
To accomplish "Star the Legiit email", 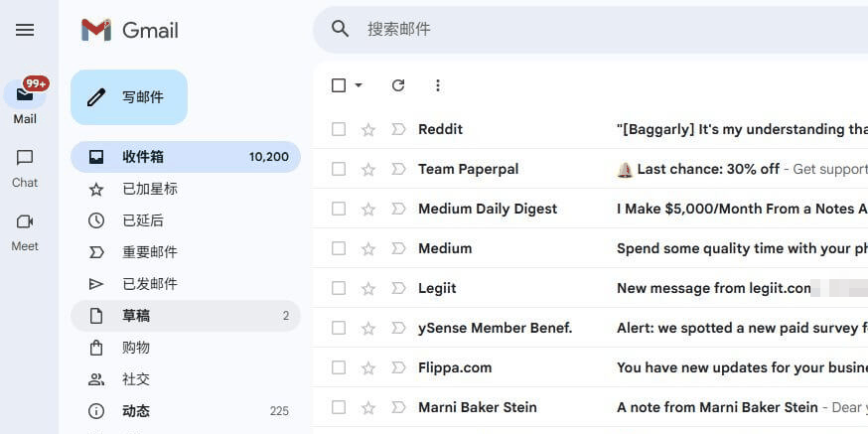I will tap(368, 288).
